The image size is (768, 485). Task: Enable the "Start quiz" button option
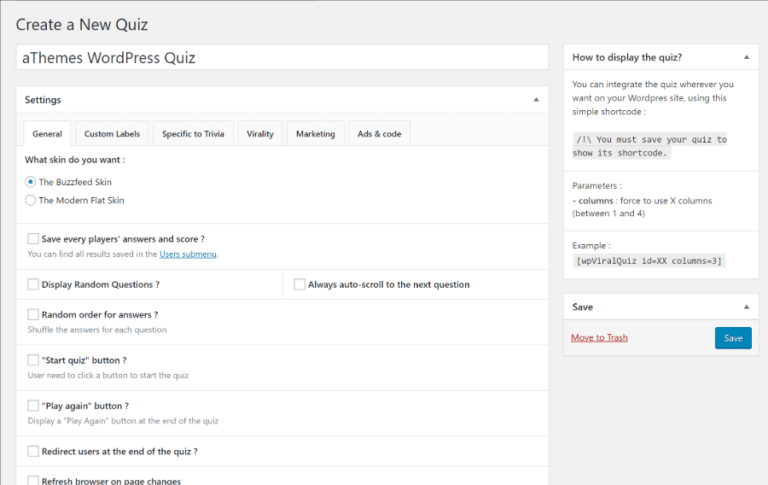point(33,360)
